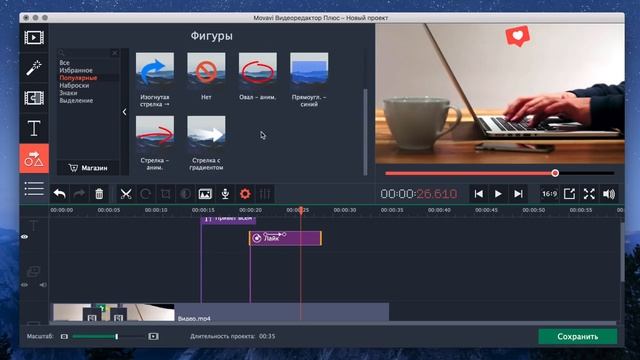Show the Все category

coord(64,63)
